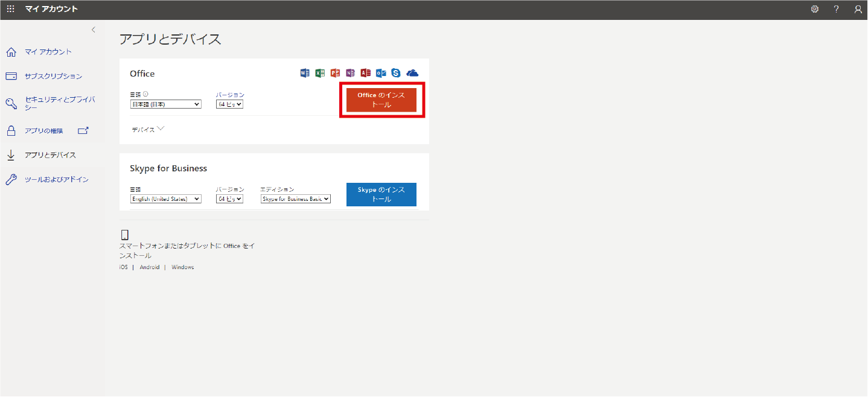Click the Word icon in Office card
This screenshot has height=397, width=868.
(305, 73)
